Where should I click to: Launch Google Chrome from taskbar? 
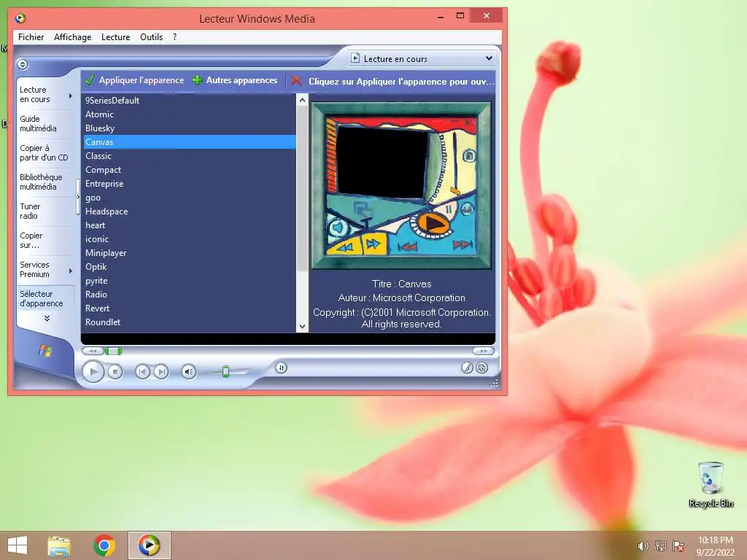pyautogui.click(x=104, y=545)
